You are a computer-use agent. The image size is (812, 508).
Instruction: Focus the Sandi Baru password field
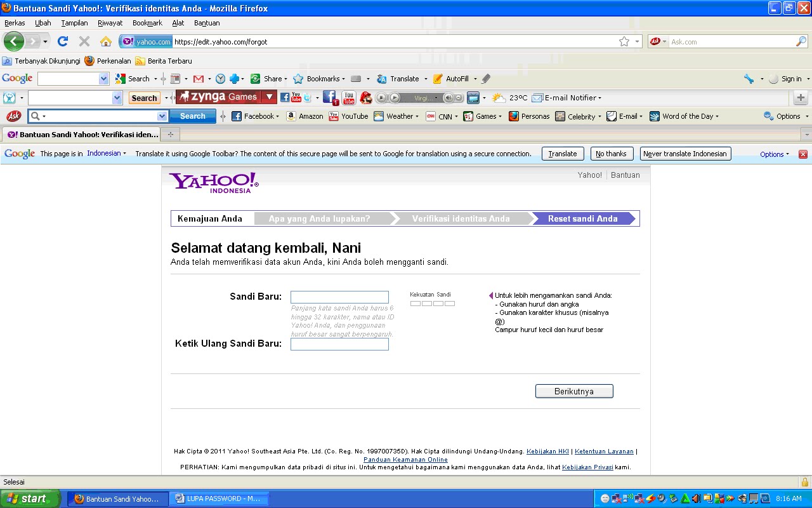(x=339, y=297)
